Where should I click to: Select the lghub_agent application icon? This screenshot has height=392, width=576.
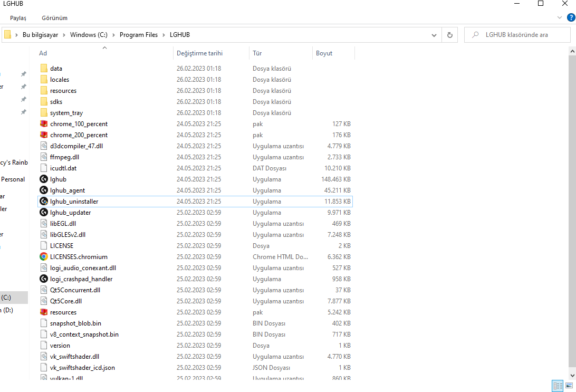point(44,190)
